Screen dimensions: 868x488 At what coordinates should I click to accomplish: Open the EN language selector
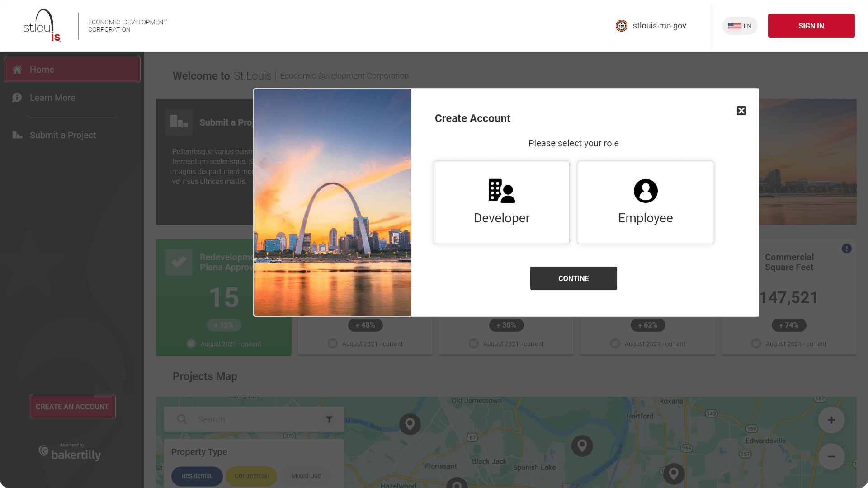(x=740, y=26)
